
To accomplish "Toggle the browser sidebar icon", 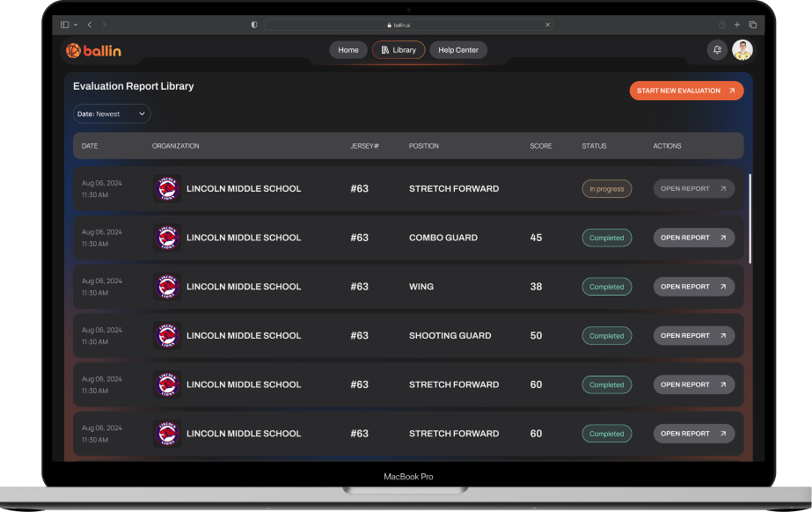I will (x=65, y=25).
